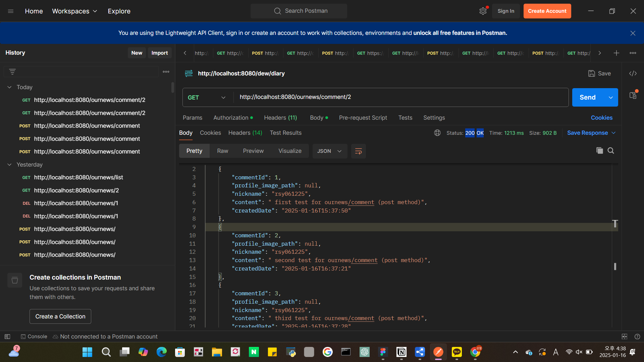Select GET ournews/list history entry
Screen dimensions: 644x362
coord(78,178)
